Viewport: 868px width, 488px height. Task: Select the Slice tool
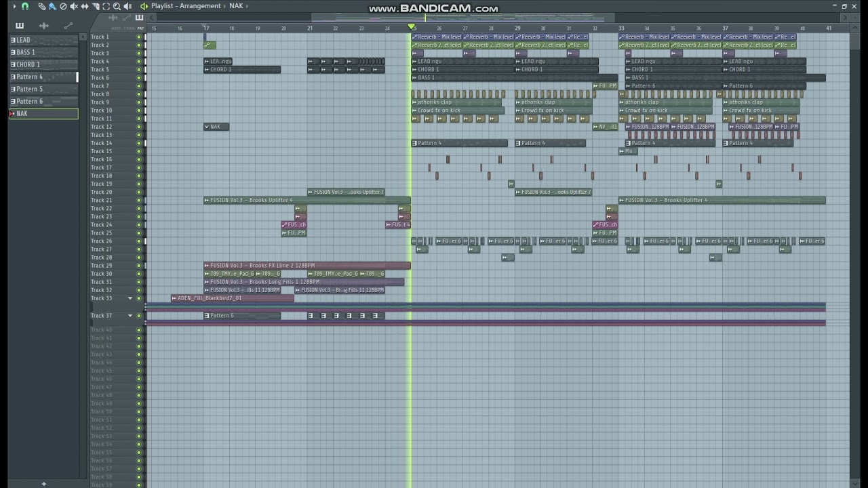[96, 6]
